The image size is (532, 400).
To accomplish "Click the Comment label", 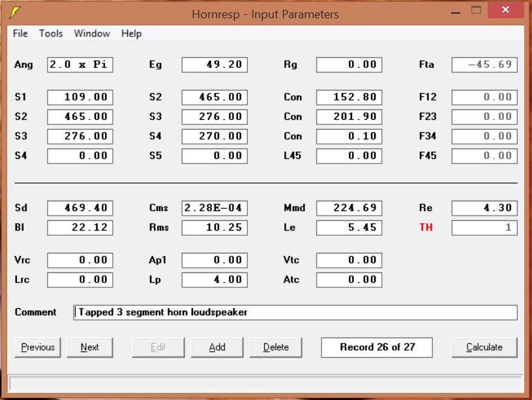I will [35, 312].
